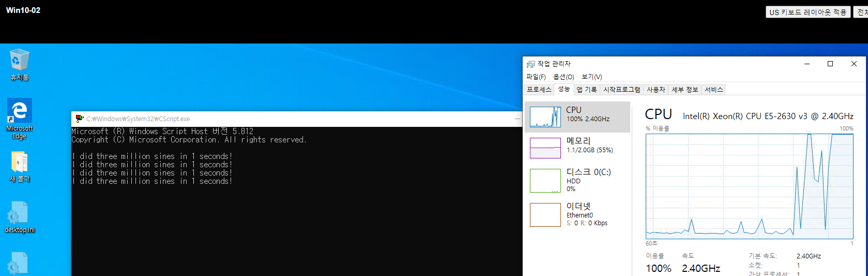Open the 파일(F) menu

pyautogui.click(x=536, y=77)
